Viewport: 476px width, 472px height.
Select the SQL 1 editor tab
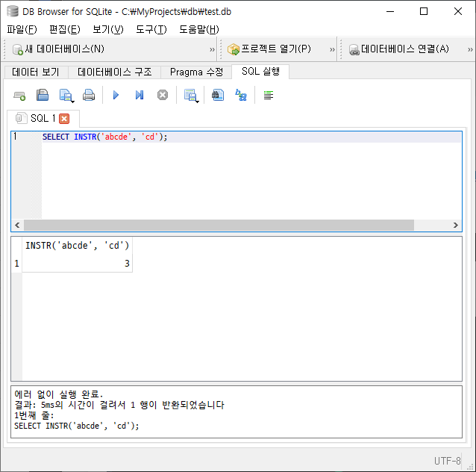tap(43, 118)
